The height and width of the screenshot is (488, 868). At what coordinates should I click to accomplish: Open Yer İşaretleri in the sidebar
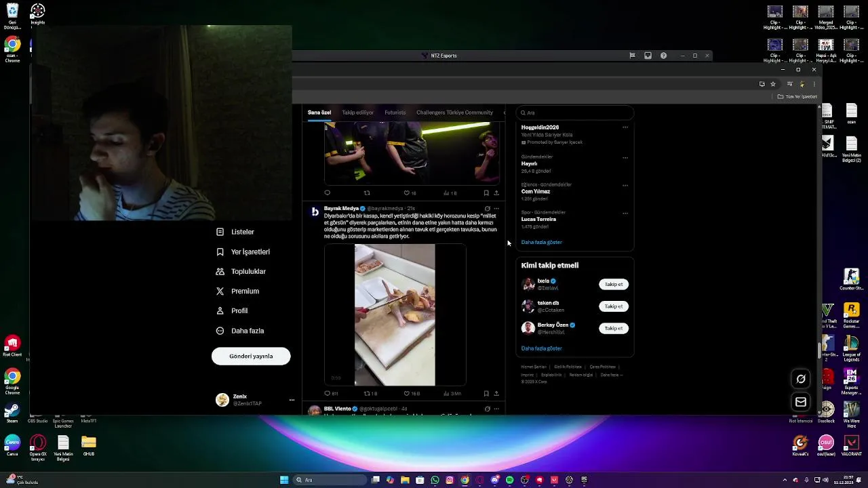[x=243, y=251]
